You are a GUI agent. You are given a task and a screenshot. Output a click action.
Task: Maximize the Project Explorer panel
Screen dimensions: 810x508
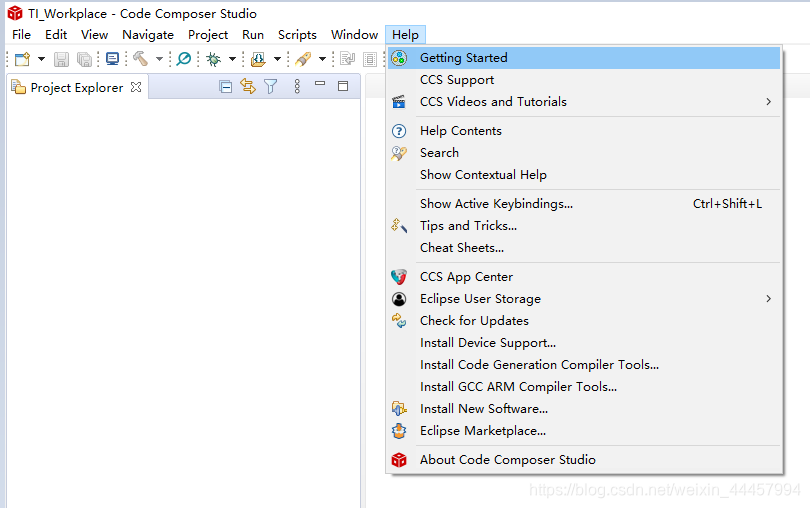343,86
